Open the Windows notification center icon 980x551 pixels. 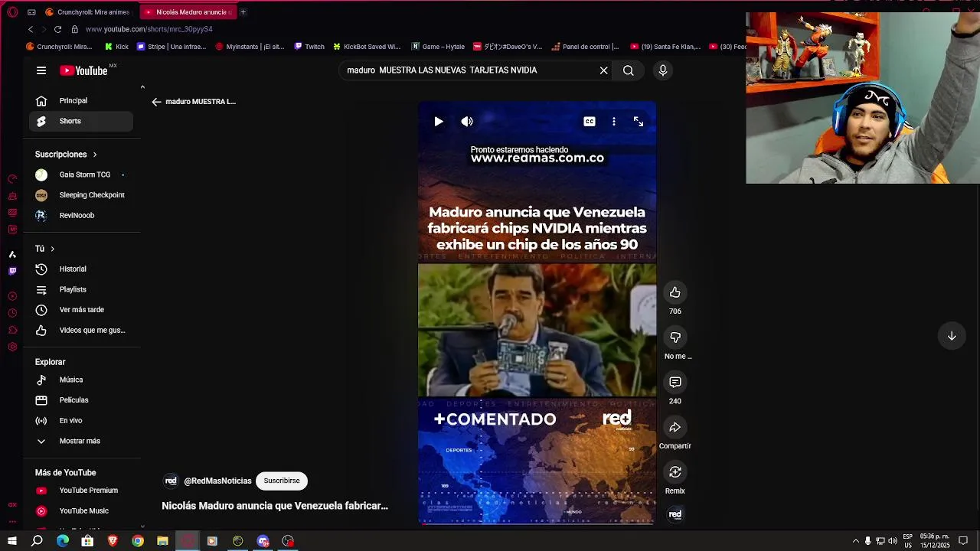point(963,541)
